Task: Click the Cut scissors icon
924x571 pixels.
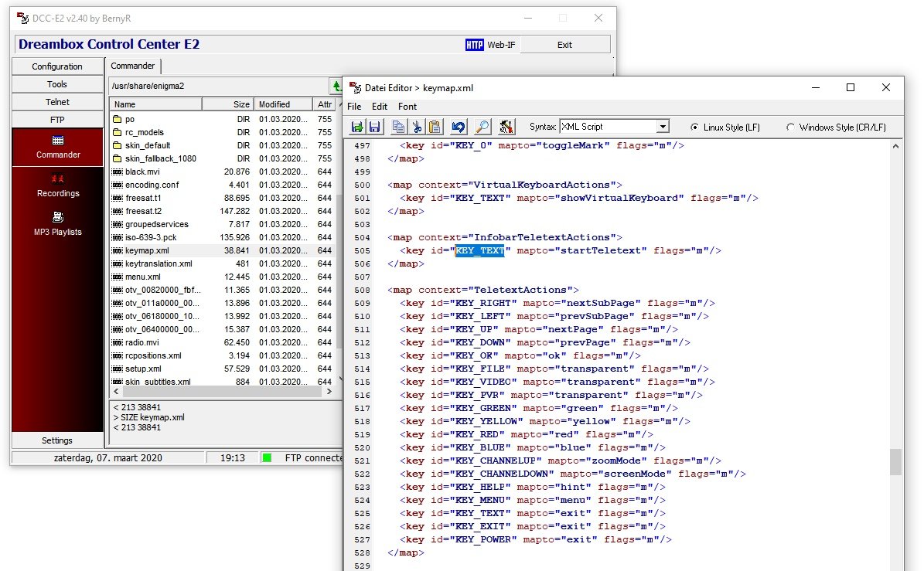Action: coord(417,127)
